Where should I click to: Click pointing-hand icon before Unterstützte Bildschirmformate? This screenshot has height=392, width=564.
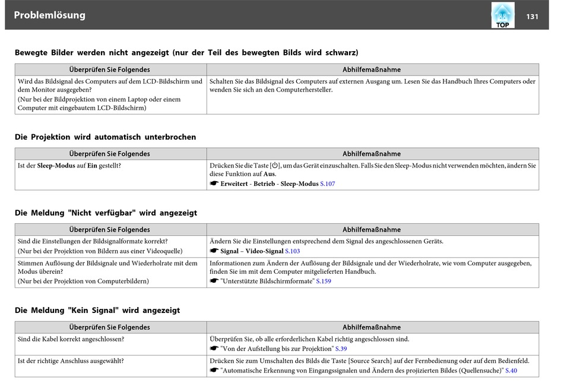214,281
